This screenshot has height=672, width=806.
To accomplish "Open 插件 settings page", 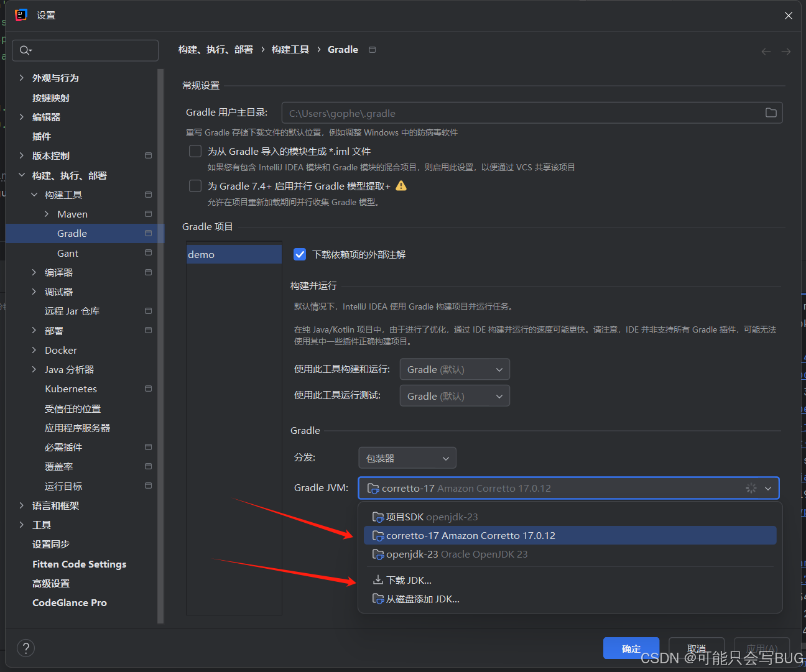I will [x=42, y=136].
